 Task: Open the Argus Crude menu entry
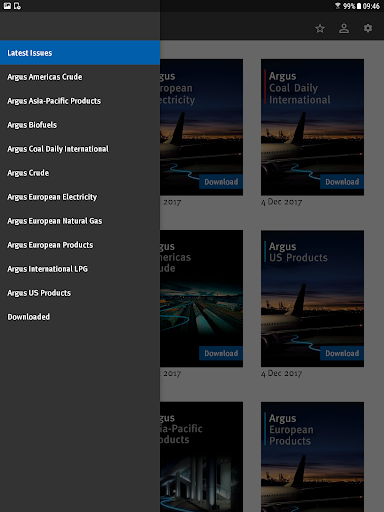click(x=80, y=173)
